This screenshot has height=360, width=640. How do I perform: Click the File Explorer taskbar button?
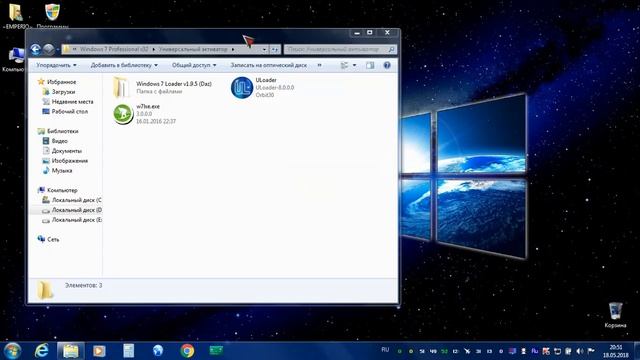[71, 351]
